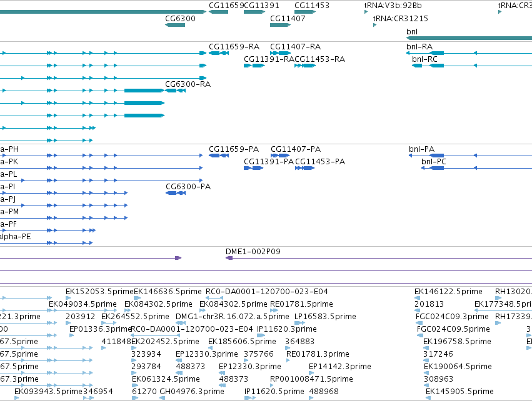The height and width of the screenshot is (401, 532).
Task: Click the tRNA:V3b:92Bb label
Action: (393, 6)
